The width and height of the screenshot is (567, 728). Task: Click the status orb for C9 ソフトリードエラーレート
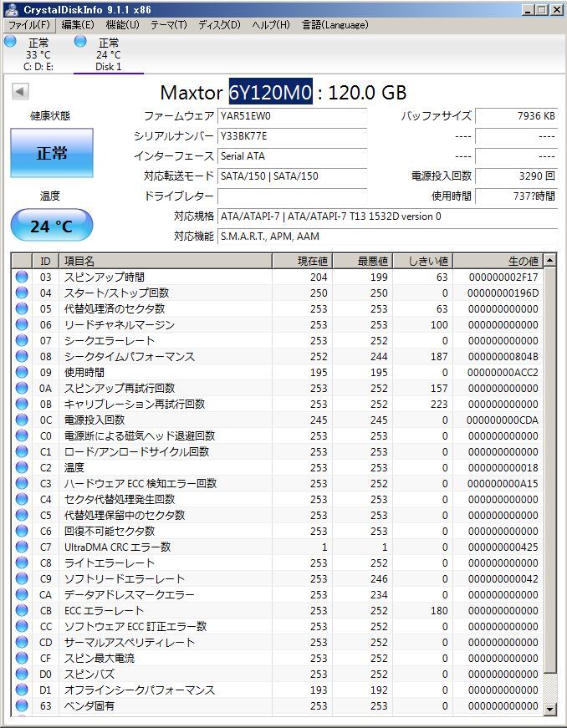22,578
